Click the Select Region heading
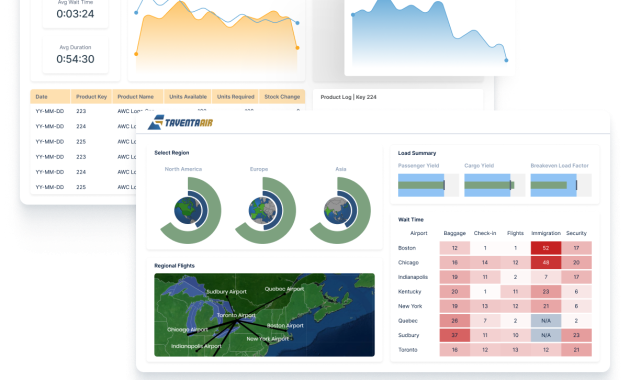The height and width of the screenshot is (380, 630). click(x=172, y=153)
